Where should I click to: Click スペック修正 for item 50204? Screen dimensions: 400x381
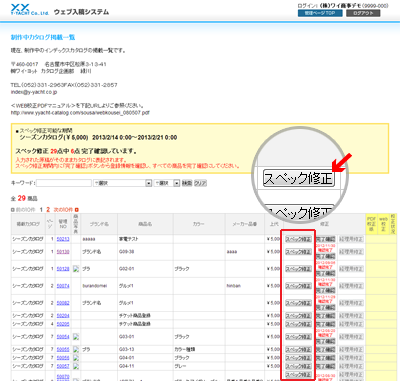(x=298, y=315)
